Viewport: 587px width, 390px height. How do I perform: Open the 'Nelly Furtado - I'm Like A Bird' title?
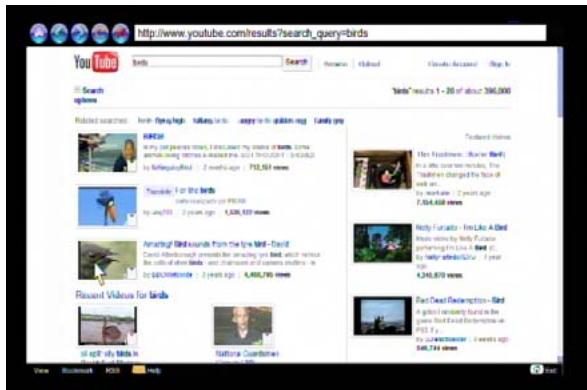click(461, 227)
